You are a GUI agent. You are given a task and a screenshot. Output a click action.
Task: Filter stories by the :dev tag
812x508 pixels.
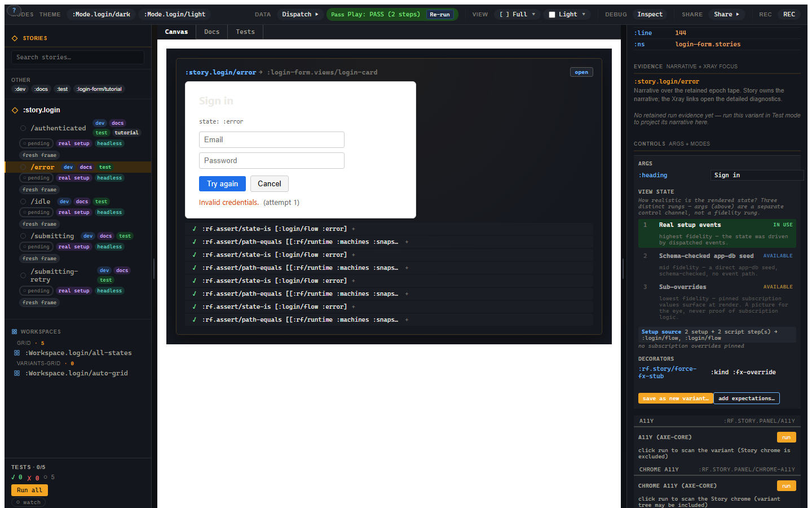click(x=20, y=89)
